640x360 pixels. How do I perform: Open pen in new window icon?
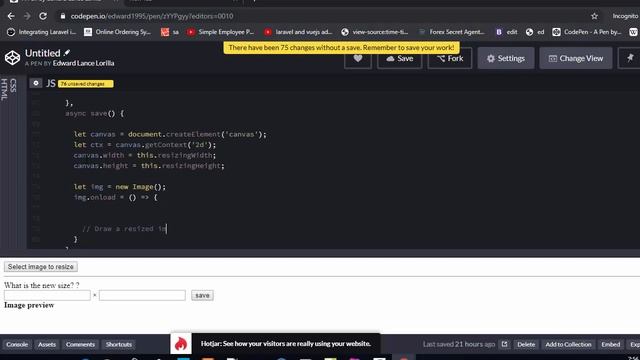[504, 344]
